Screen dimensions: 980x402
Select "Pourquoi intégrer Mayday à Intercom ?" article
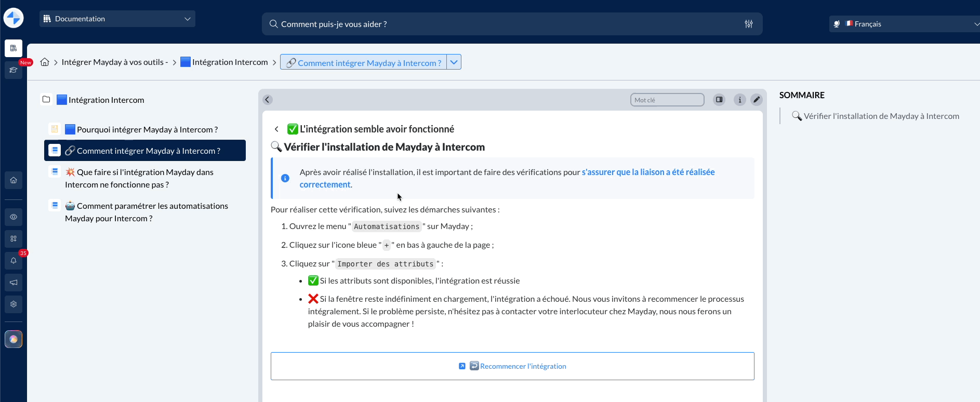[x=147, y=130]
